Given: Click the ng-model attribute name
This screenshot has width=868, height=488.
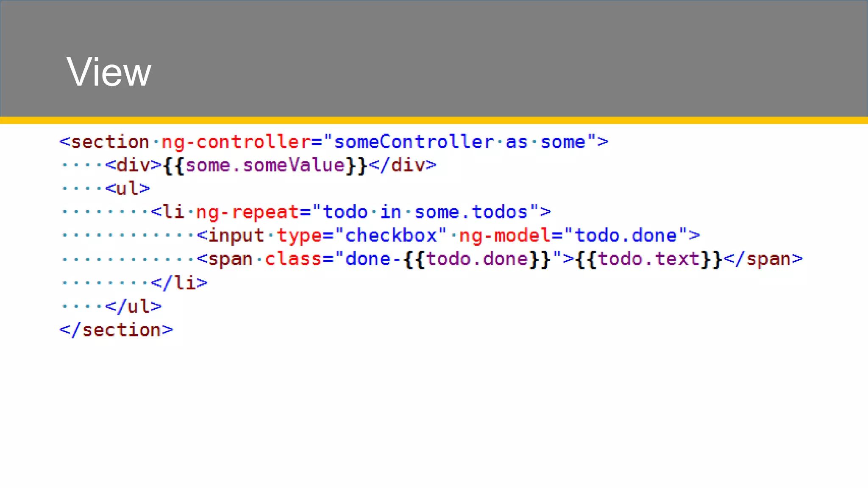Looking at the screenshot, I should (505, 236).
